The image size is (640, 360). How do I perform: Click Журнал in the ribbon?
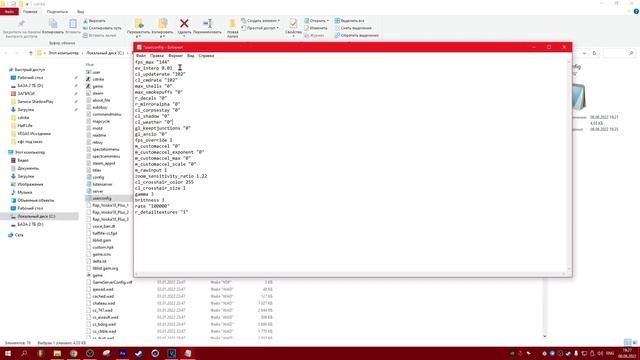314,36
